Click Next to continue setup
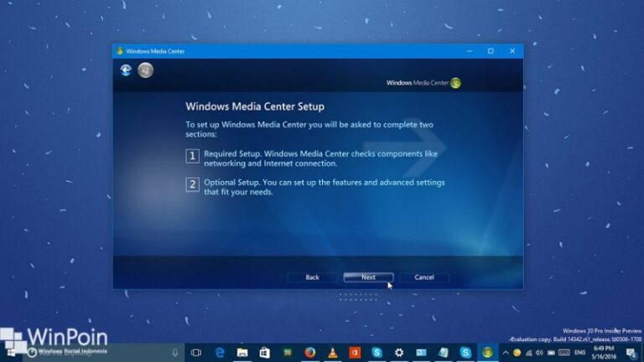 tap(368, 277)
